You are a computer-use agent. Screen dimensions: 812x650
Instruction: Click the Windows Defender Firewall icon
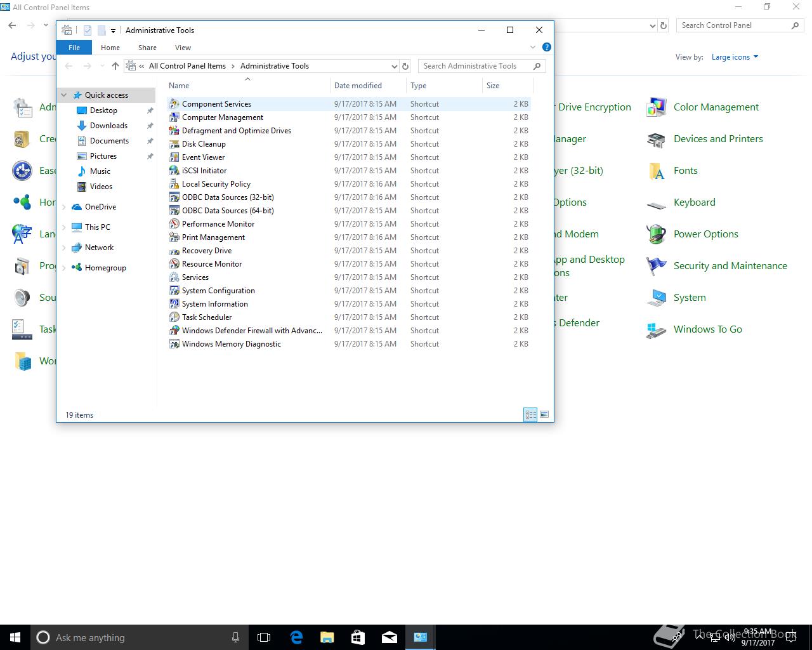tap(174, 330)
